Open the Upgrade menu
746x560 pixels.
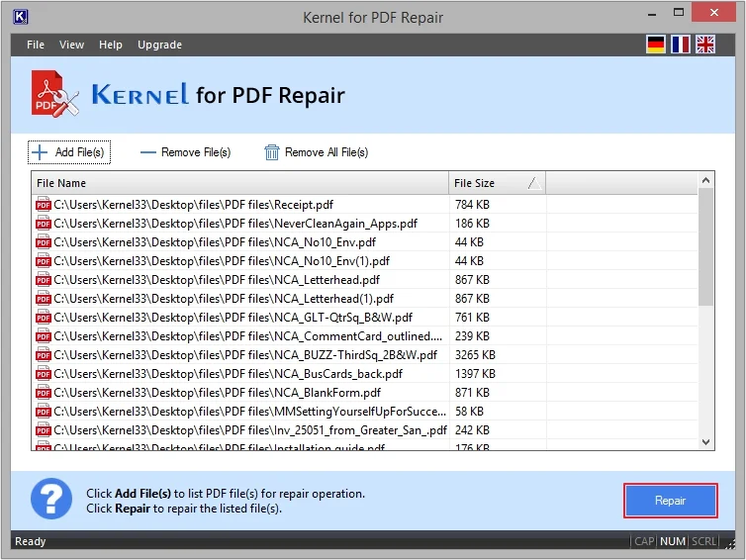(159, 45)
